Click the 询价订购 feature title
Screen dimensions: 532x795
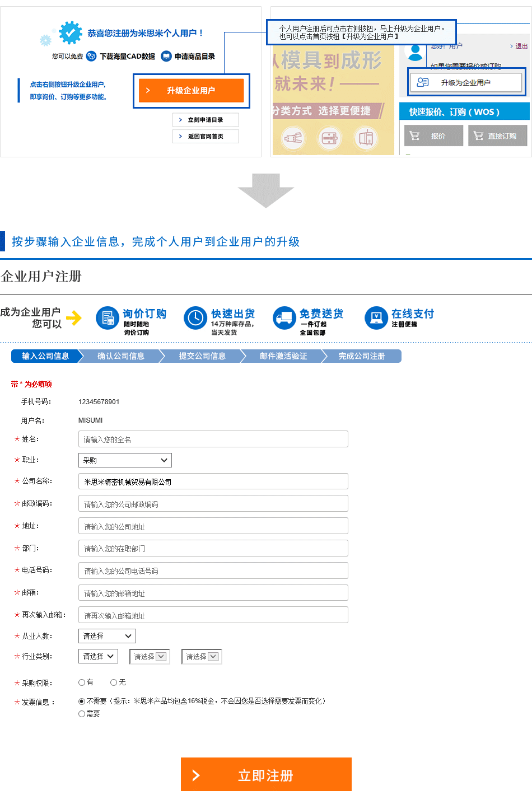click(x=144, y=314)
